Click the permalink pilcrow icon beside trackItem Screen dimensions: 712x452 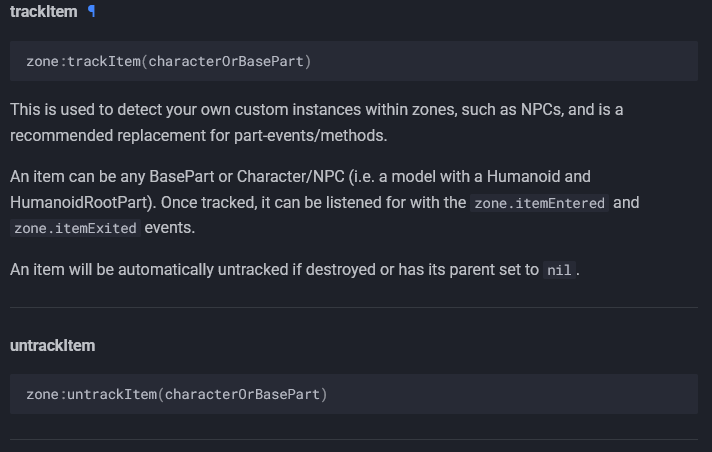(x=91, y=11)
